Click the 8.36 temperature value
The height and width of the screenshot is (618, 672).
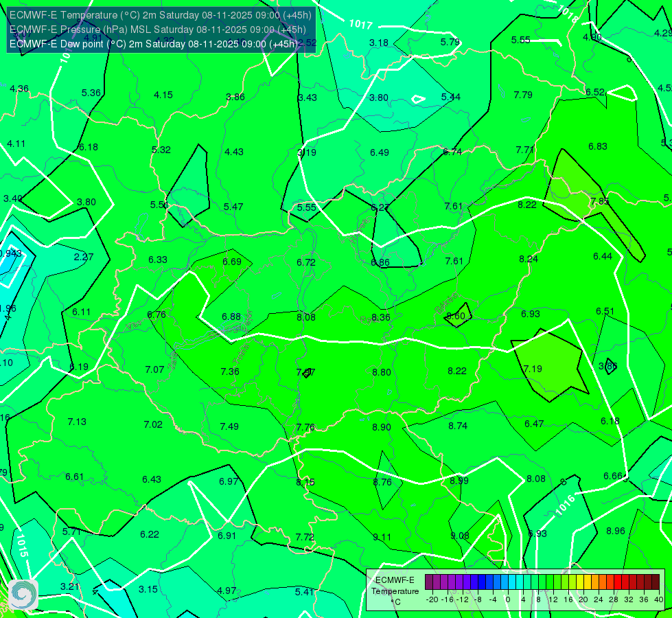(x=380, y=317)
